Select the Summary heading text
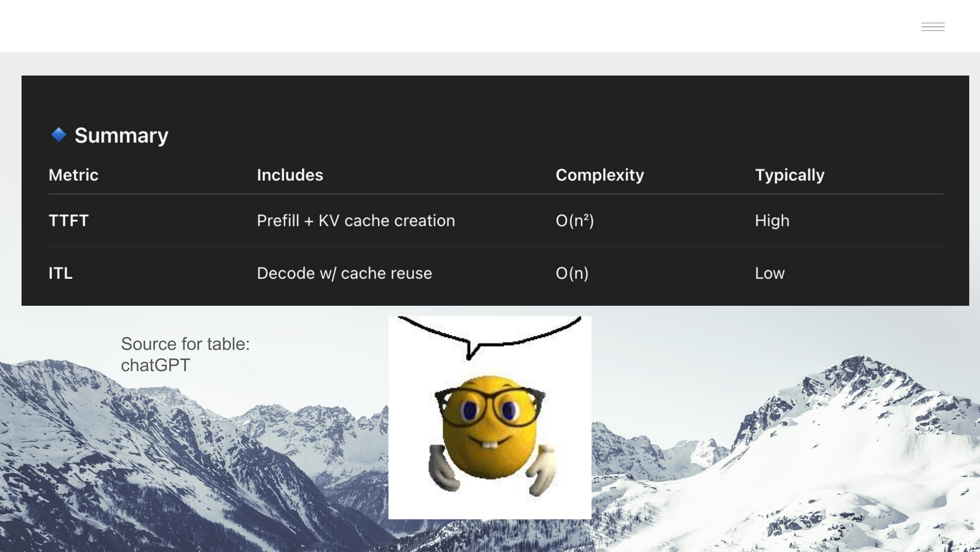Viewport: 980px width, 552px height. tap(121, 135)
